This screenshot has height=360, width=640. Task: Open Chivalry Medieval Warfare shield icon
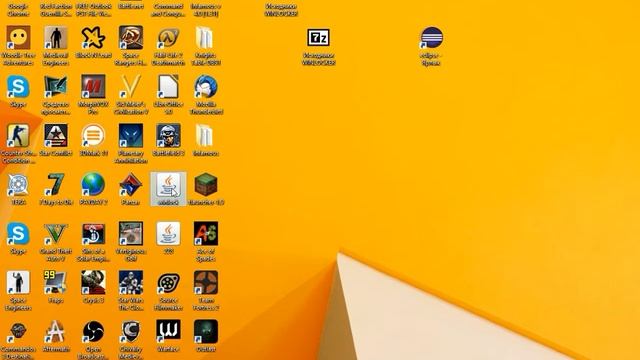coord(131,331)
